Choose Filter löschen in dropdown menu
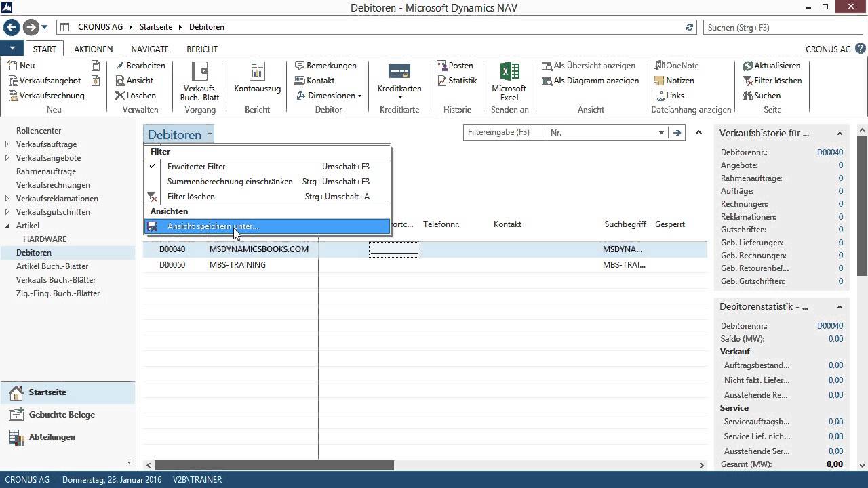Screen dimensions: 868x488 pyautogui.click(x=268, y=197)
